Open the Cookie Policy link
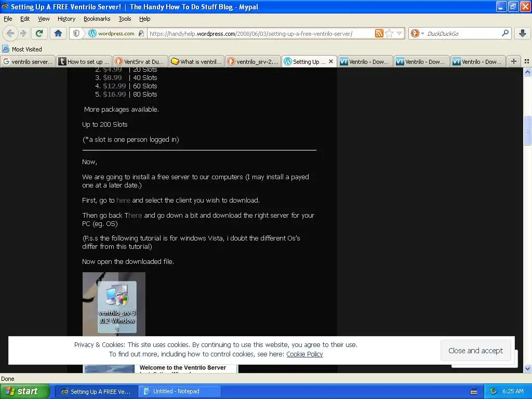Image resolution: width=532 pixels, height=399 pixels. 304,354
